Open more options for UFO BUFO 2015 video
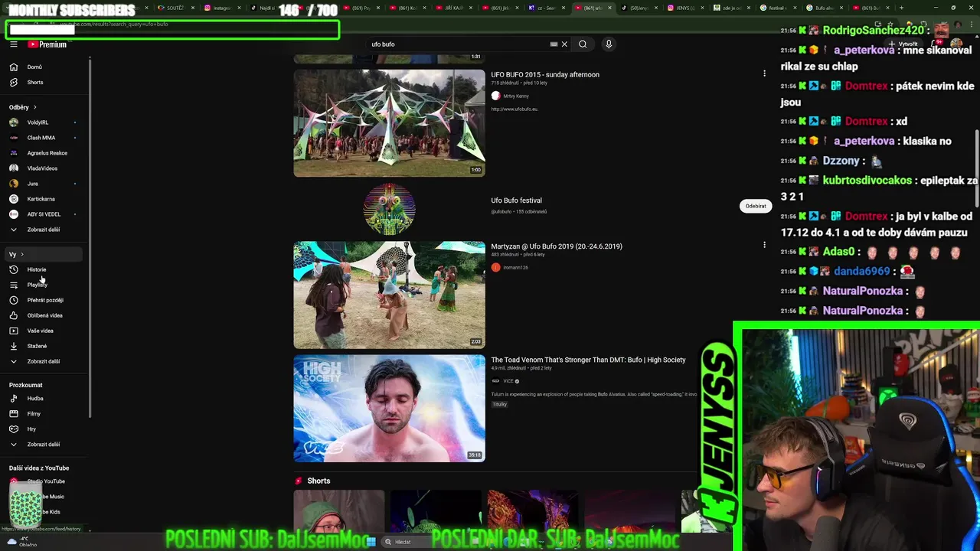The height and width of the screenshot is (551, 980). click(764, 74)
